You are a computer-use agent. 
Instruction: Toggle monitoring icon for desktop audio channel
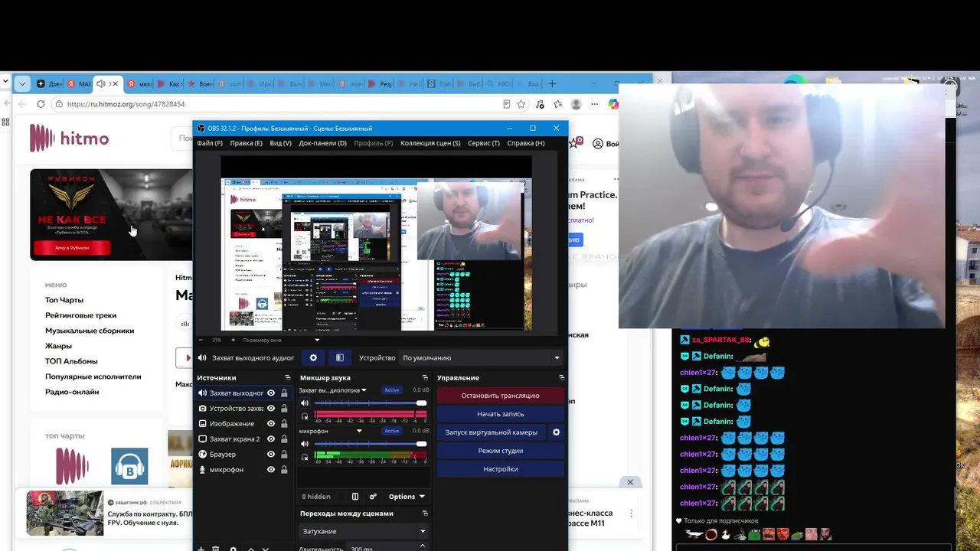point(305,417)
